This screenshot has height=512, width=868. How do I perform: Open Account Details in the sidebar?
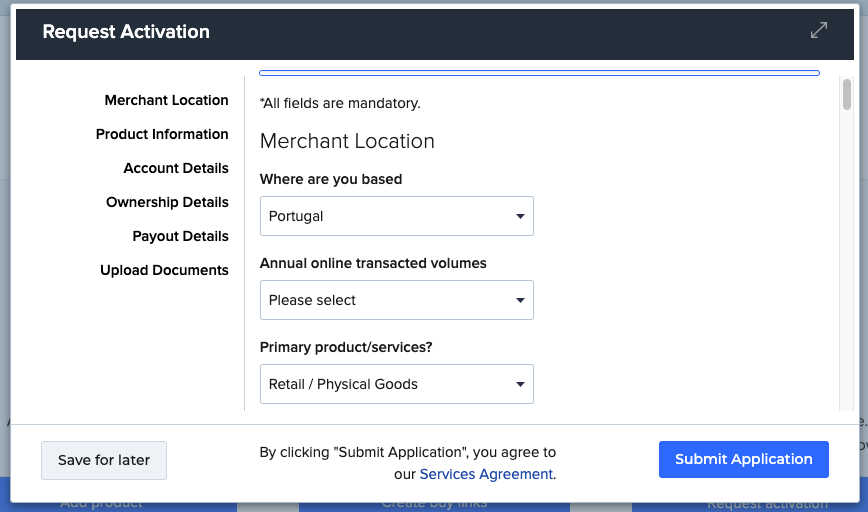pyautogui.click(x=176, y=168)
